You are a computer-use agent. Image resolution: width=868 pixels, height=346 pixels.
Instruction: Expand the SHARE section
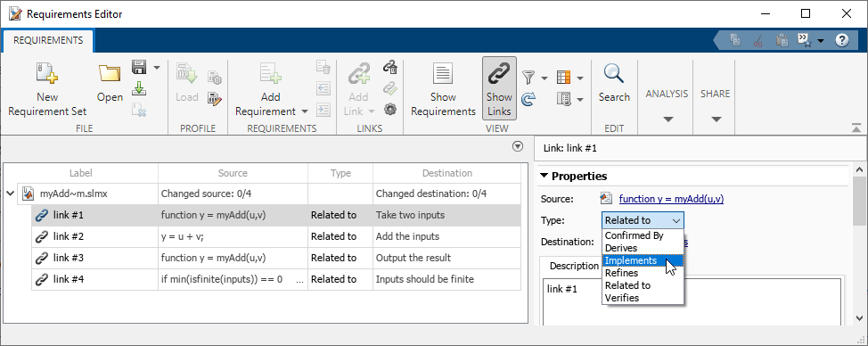[716, 105]
